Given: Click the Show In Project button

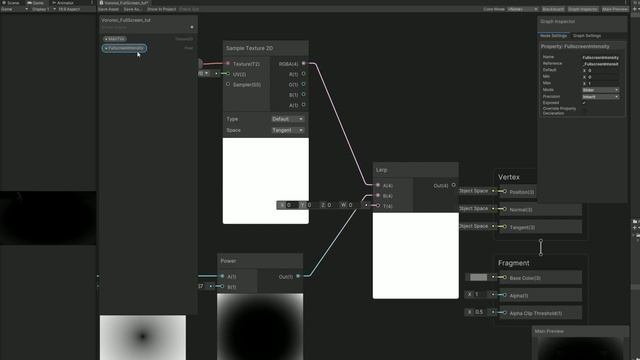Looking at the screenshot, I should click(162, 9).
